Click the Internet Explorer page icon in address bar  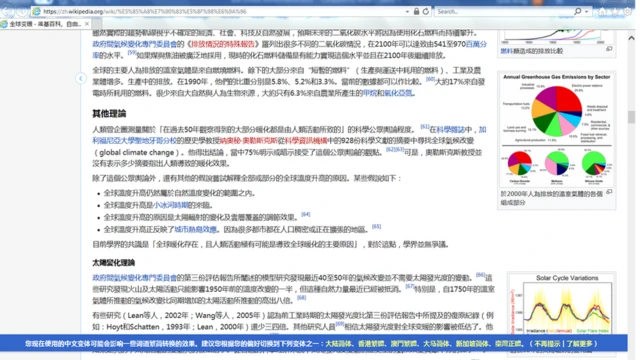click(36, 11)
